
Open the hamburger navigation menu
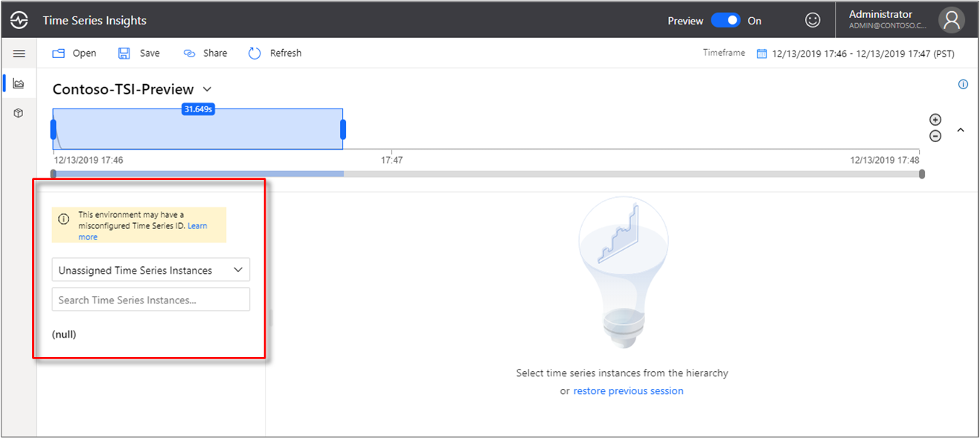(x=19, y=54)
